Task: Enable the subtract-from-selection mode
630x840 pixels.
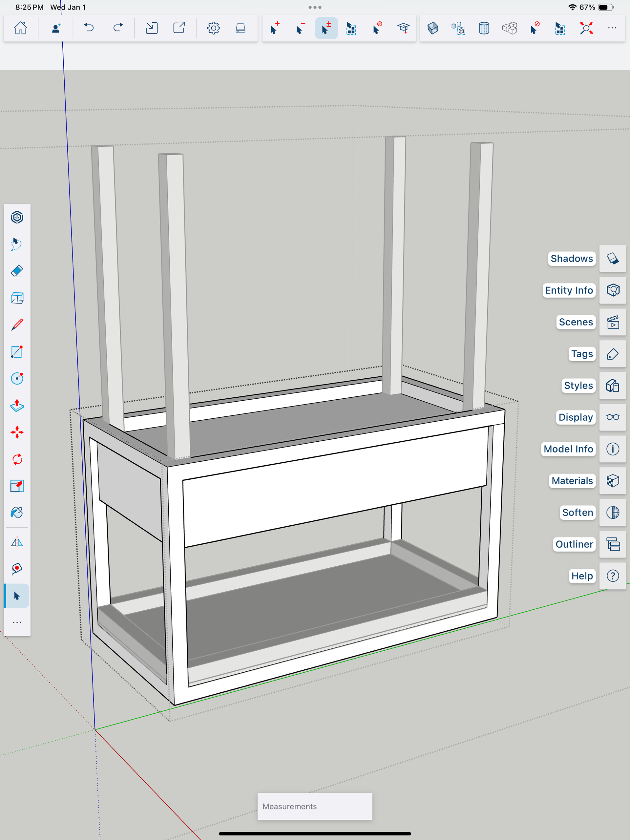Action: pyautogui.click(x=300, y=28)
